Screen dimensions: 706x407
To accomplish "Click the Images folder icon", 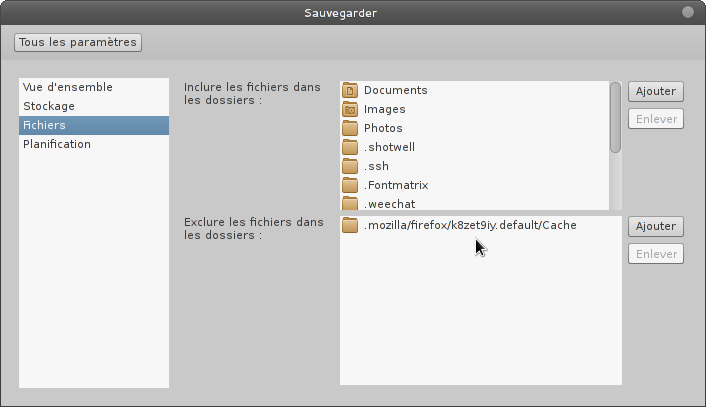I will tap(350, 110).
